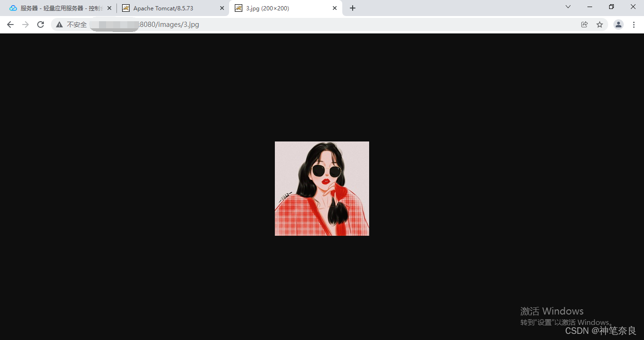
Task: Open the not-secure warning site info
Action: 59,25
